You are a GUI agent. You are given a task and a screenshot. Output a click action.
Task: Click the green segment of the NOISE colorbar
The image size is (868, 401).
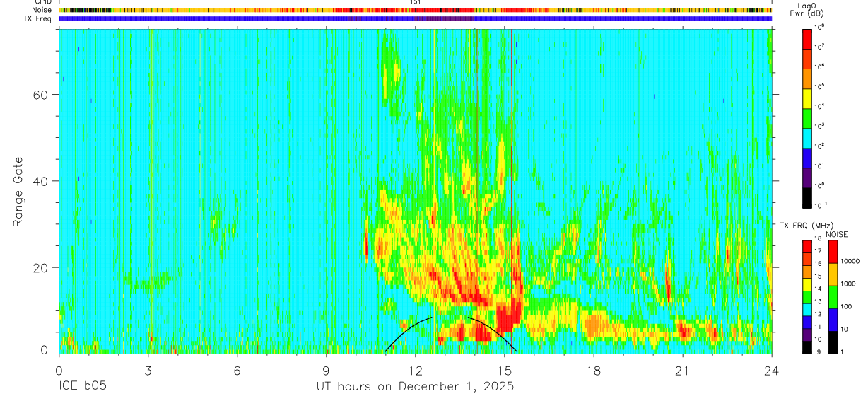point(833,297)
